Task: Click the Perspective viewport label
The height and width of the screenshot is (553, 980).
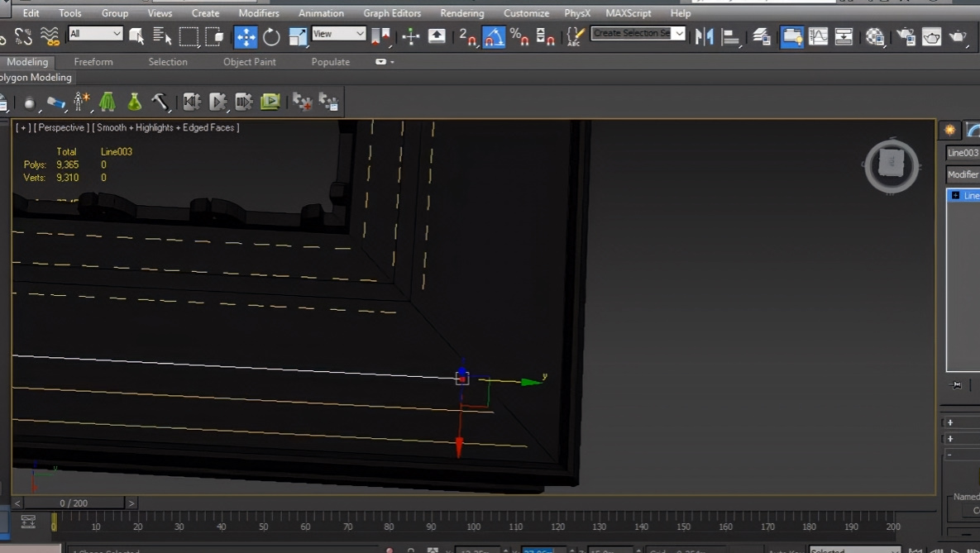Action: tap(60, 127)
